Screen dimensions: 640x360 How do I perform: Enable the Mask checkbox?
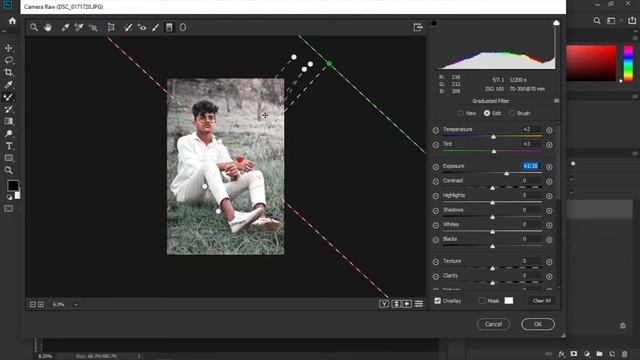[482, 301]
